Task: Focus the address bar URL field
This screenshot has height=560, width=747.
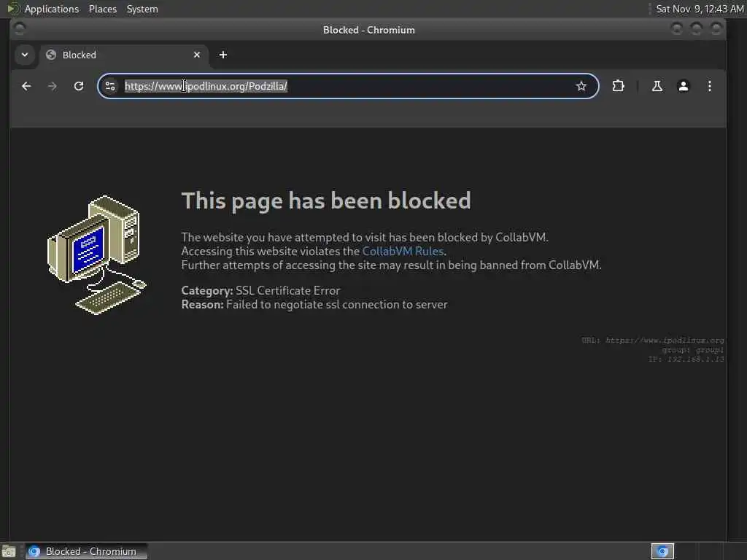Action: click(348, 86)
